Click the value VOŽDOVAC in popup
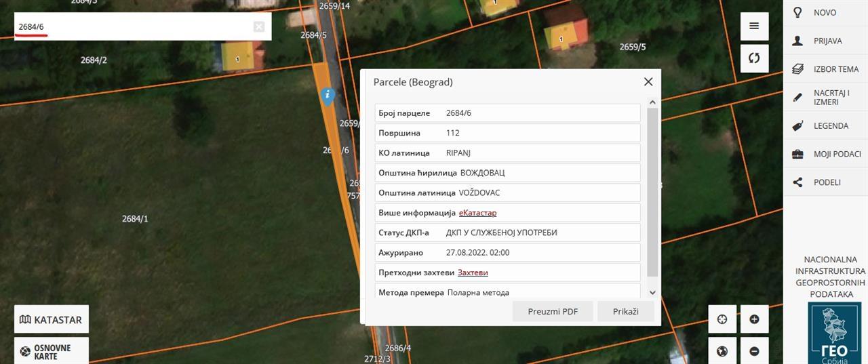This screenshot has height=364, width=868. pyautogui.click(x=479, y=193)
